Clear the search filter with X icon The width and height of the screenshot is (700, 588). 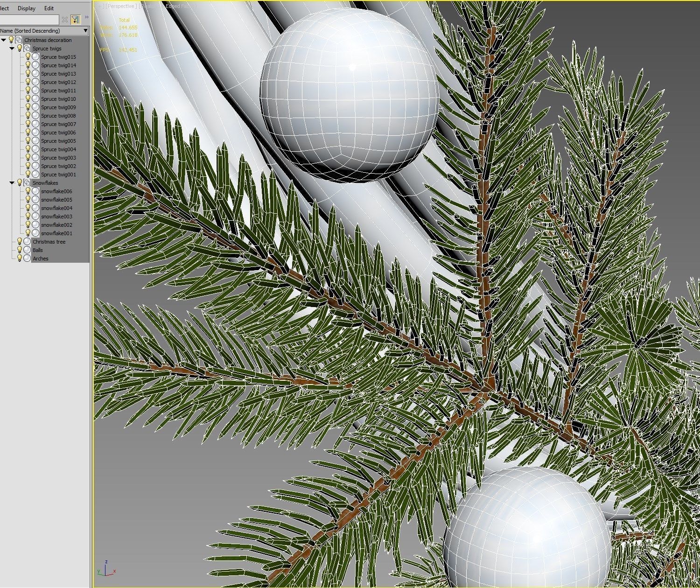pos(65,20)
